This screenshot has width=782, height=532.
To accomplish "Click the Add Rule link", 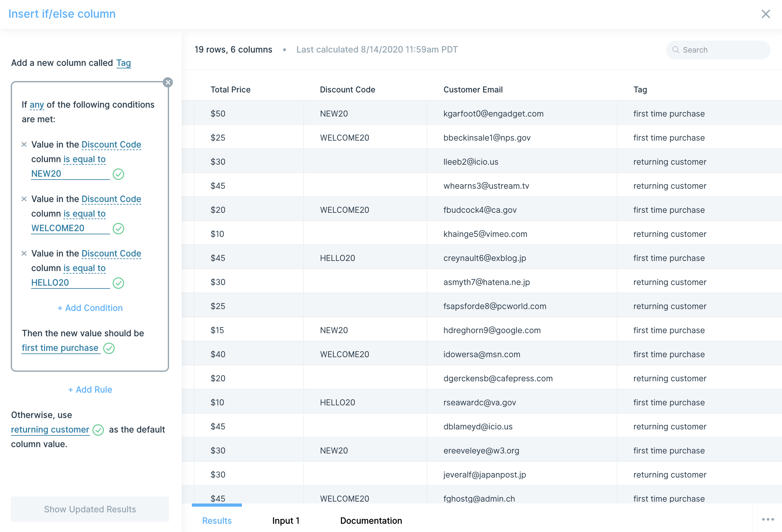I will [x=90, y=390].
